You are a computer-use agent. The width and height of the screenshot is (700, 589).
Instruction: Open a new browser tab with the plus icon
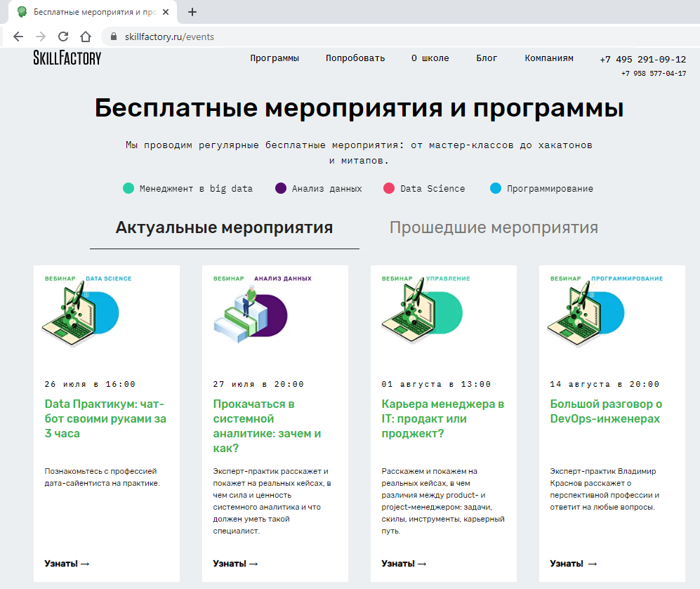point(192,12)
